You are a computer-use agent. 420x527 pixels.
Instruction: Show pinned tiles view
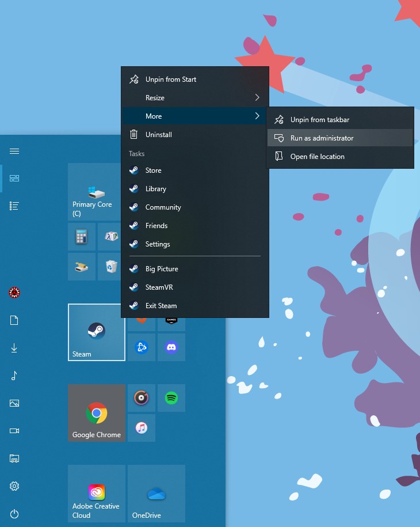pos(14,178)
